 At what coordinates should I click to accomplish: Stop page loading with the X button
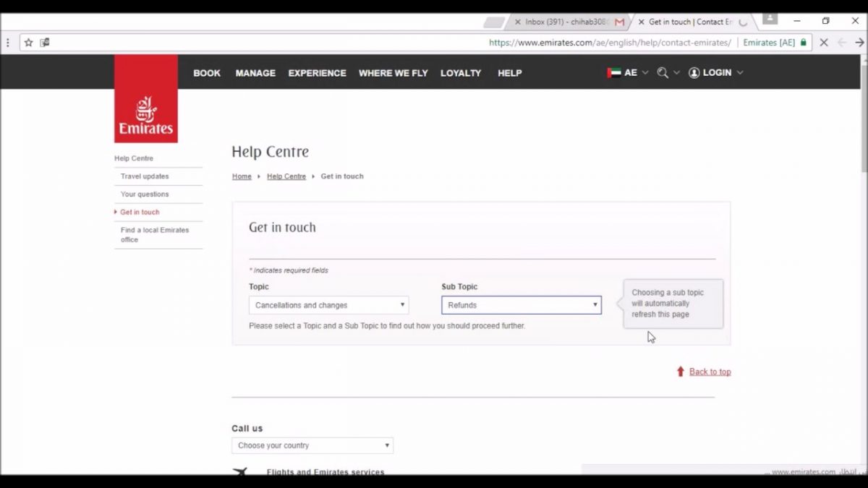[824, 43]
